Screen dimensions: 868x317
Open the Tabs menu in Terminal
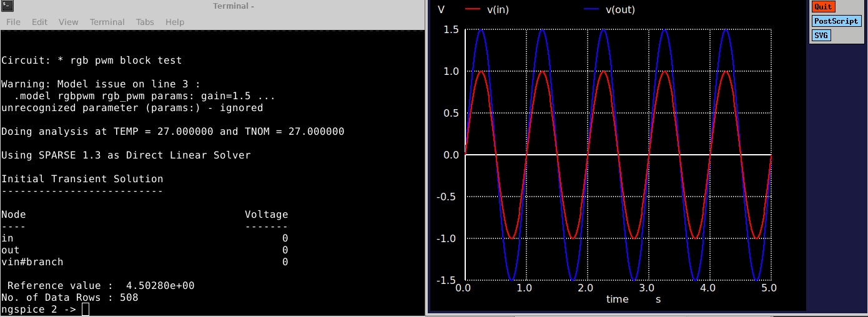(x=145, y=22)
